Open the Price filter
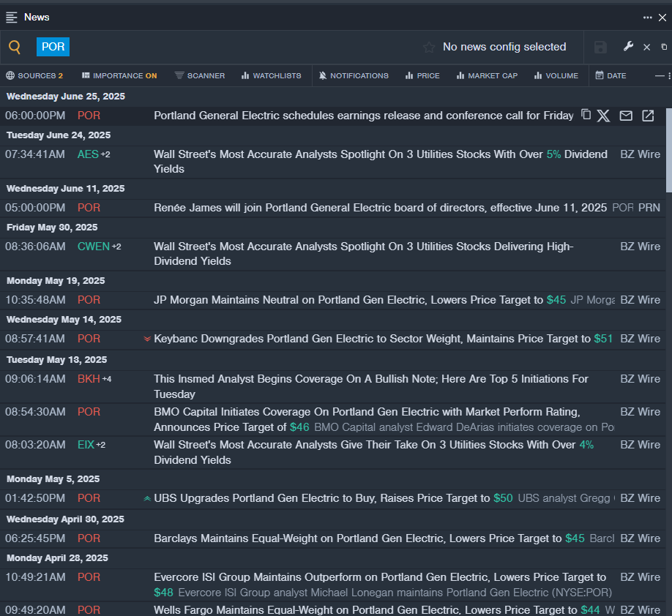Image resolution: width=672 pixels, height=616 pixels. click(422, 76)
